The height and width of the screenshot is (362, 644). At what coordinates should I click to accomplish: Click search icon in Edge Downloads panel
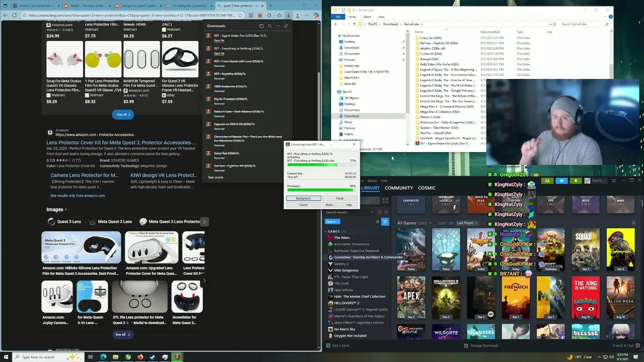pyautogui.click(x=270, y=26)
